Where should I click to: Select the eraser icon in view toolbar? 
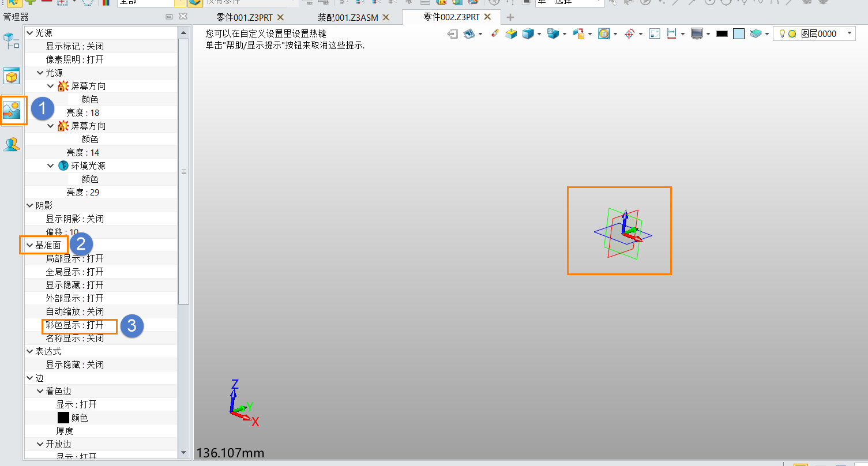point(495,34)
